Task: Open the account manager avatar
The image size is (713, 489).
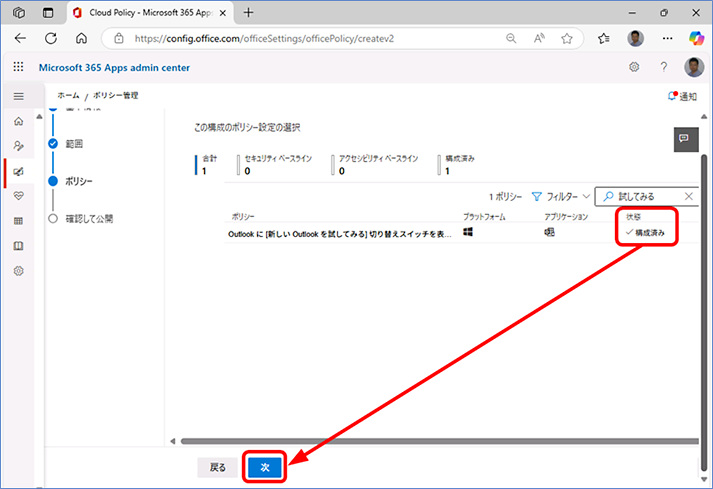Action: [694, 67]
